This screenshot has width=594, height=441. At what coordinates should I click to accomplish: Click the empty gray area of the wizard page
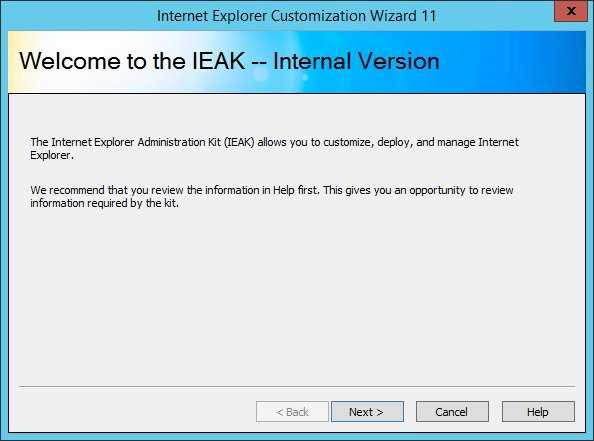pos(297,296)
